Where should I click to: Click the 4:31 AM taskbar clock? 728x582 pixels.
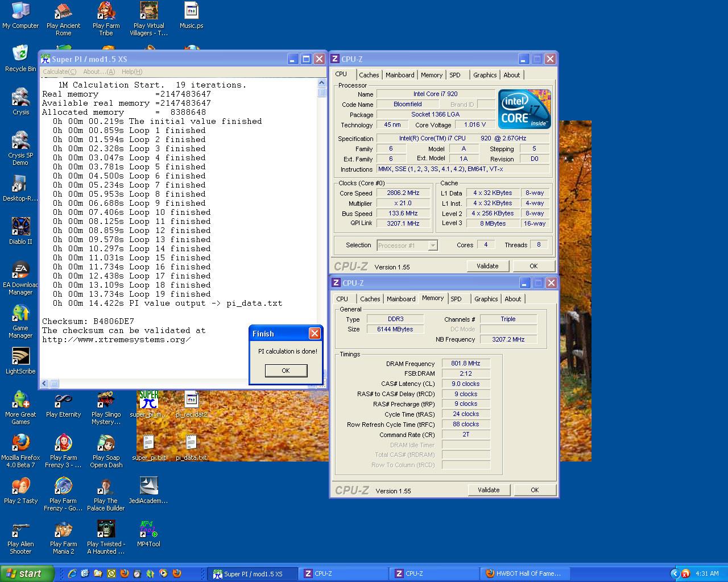[707, 573]
